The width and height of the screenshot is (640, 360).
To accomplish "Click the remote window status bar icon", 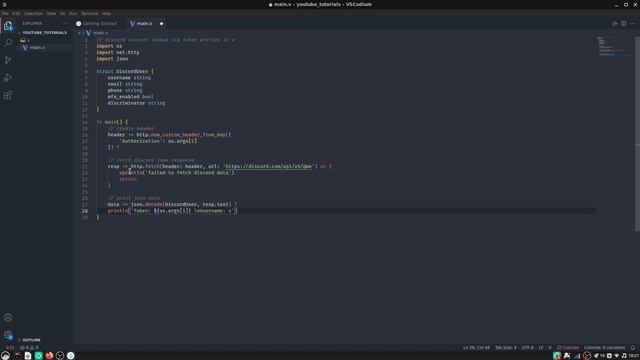I will (x=9, y=348).
